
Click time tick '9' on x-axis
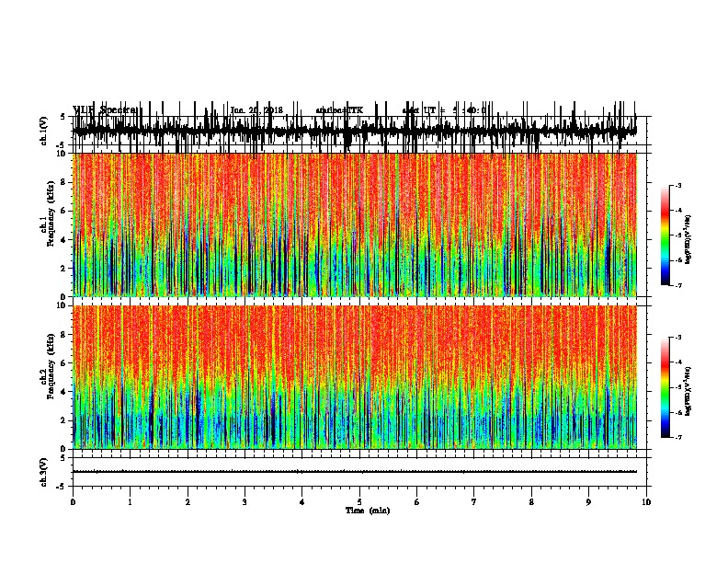pyautogui.click(x=588, y=502)
